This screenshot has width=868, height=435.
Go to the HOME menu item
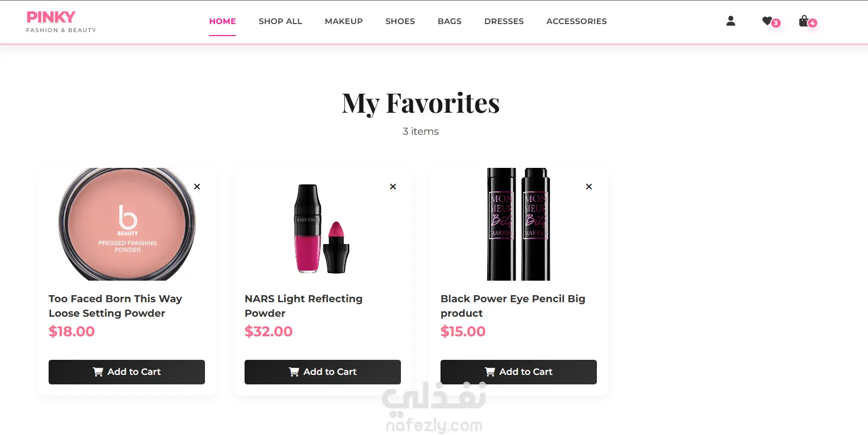coord(223,21)
